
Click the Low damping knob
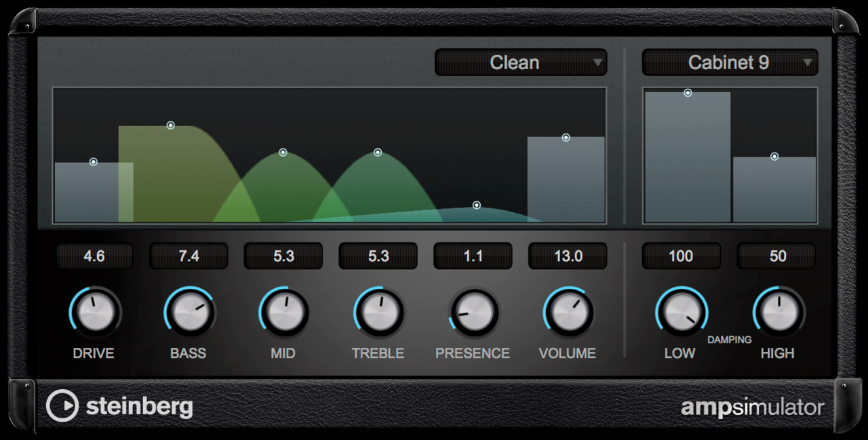pos(682,313)
